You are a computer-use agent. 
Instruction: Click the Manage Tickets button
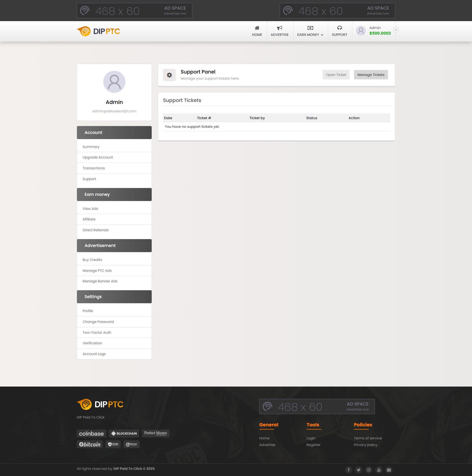(370, 75)
